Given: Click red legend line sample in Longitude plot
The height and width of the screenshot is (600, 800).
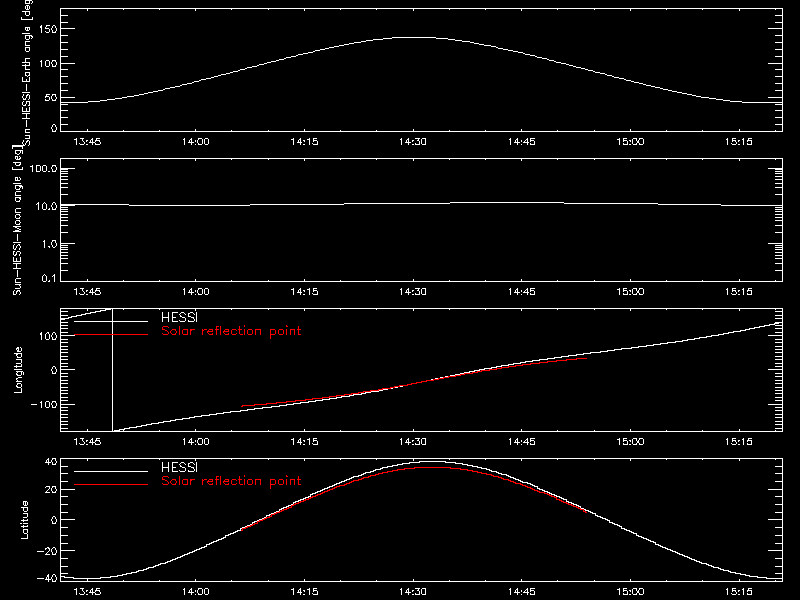Looking at the screenshot, I should point(111,335).
